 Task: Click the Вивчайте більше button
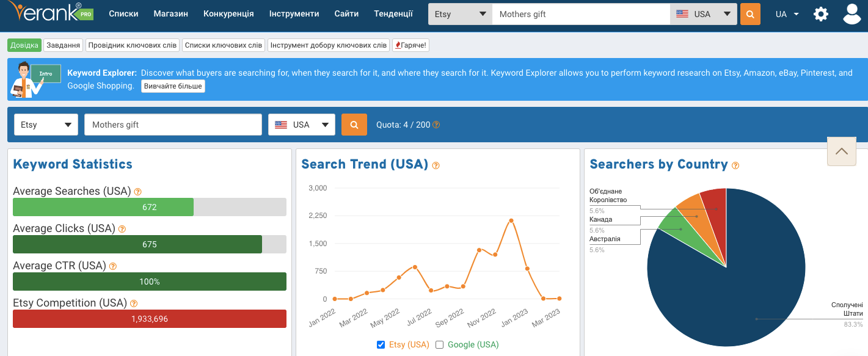click(x=173, y=86)
